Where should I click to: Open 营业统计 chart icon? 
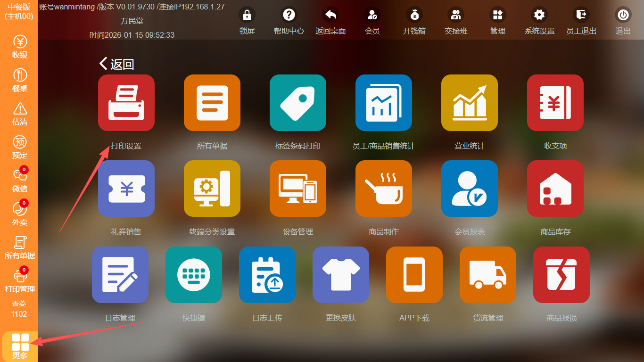pyautogui.click(x=470, y=103)
